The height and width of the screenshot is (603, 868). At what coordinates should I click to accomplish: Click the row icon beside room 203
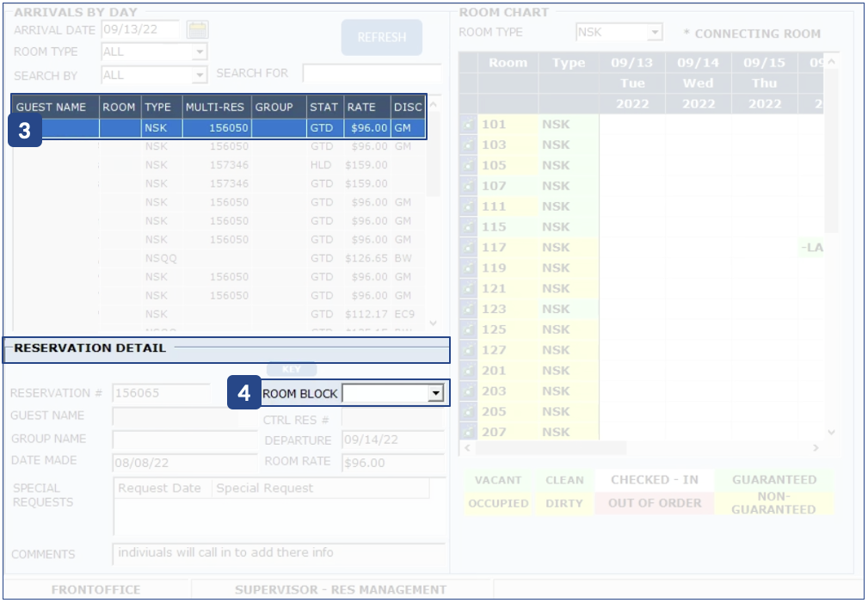point(468,391)
